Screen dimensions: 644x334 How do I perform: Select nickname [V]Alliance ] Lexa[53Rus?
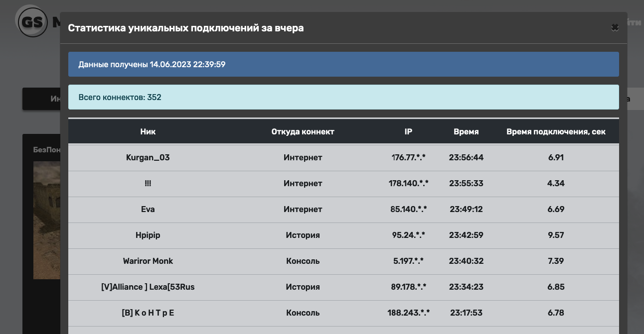tap(148, 287)
